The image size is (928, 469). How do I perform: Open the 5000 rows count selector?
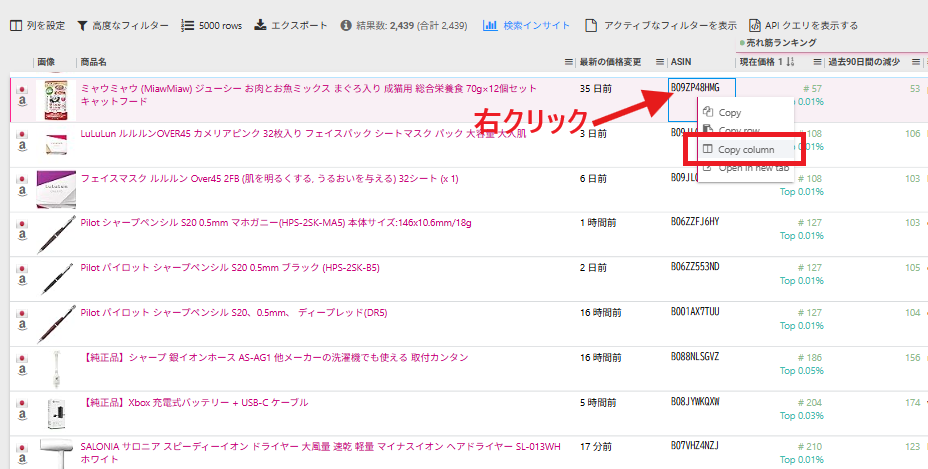point(210,24)
